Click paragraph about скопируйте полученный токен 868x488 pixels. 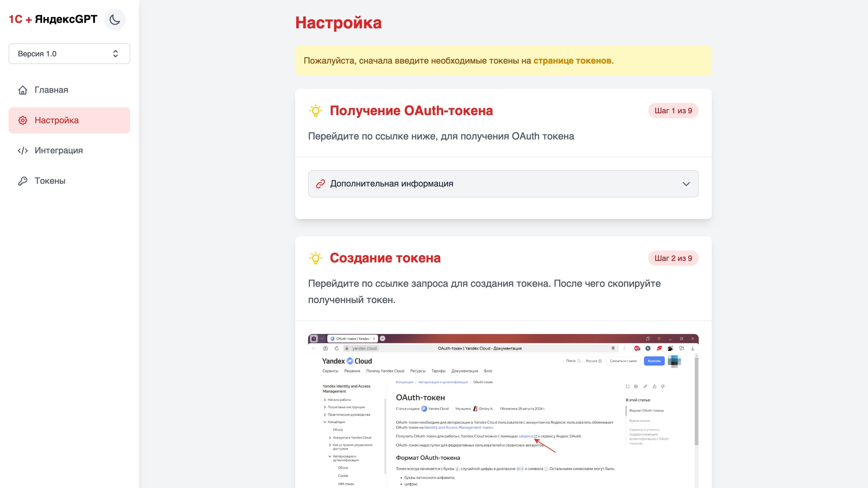coord(484,291)
